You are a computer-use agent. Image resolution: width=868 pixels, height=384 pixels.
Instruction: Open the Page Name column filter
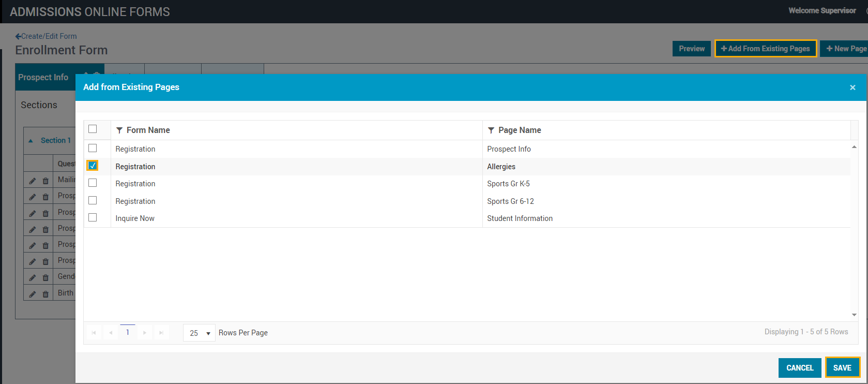click(x=491, y=130)
